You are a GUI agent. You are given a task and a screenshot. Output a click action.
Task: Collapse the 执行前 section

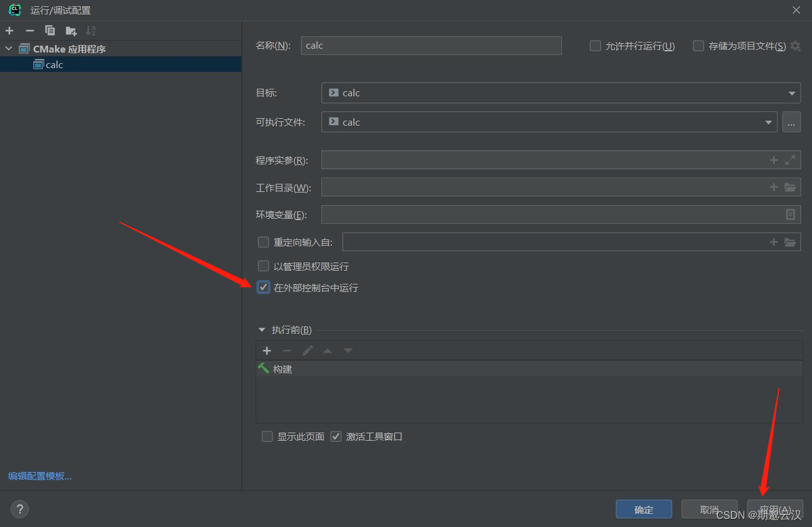point(261,330)
